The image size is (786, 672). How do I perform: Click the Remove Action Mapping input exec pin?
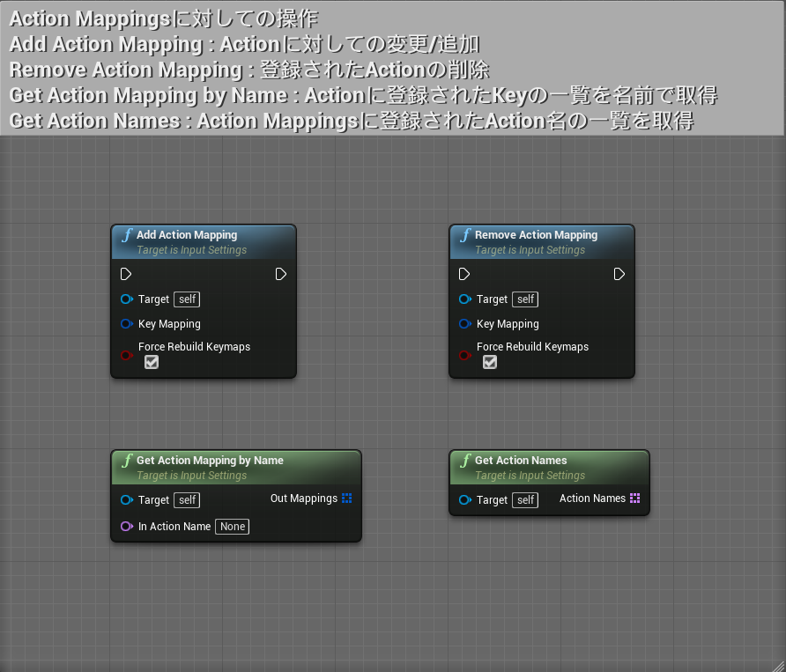click(464, 274)
